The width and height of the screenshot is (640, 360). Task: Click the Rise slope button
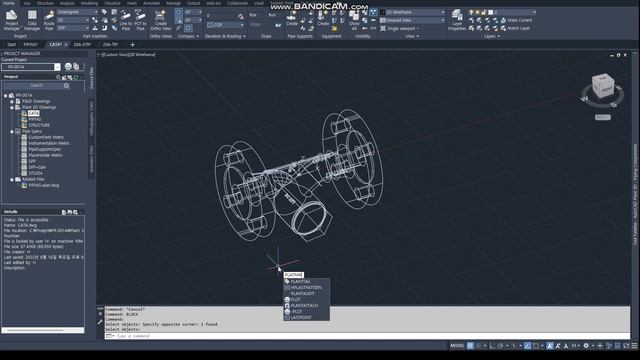[x=253, y=15]
